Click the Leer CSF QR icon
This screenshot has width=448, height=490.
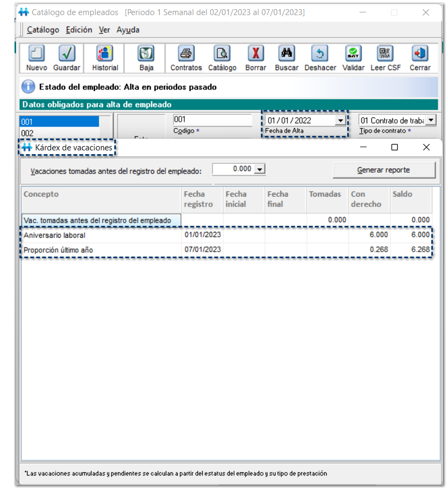click(x=385, y=54)
